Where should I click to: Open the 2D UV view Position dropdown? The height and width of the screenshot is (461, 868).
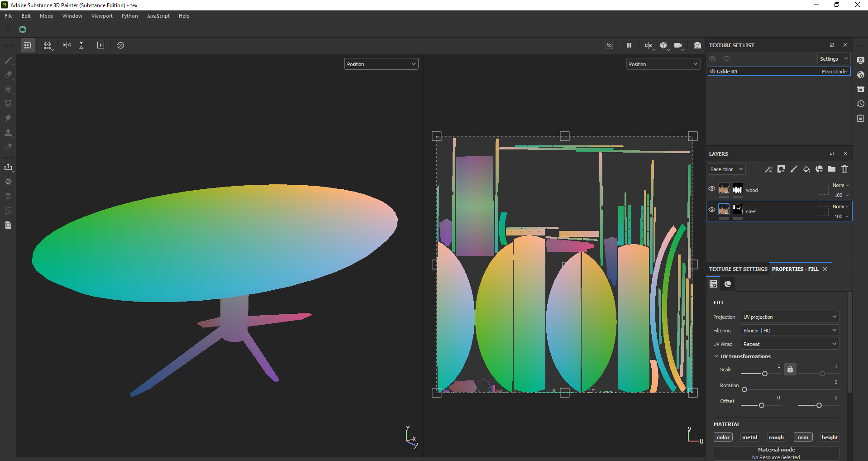point(663,64)
